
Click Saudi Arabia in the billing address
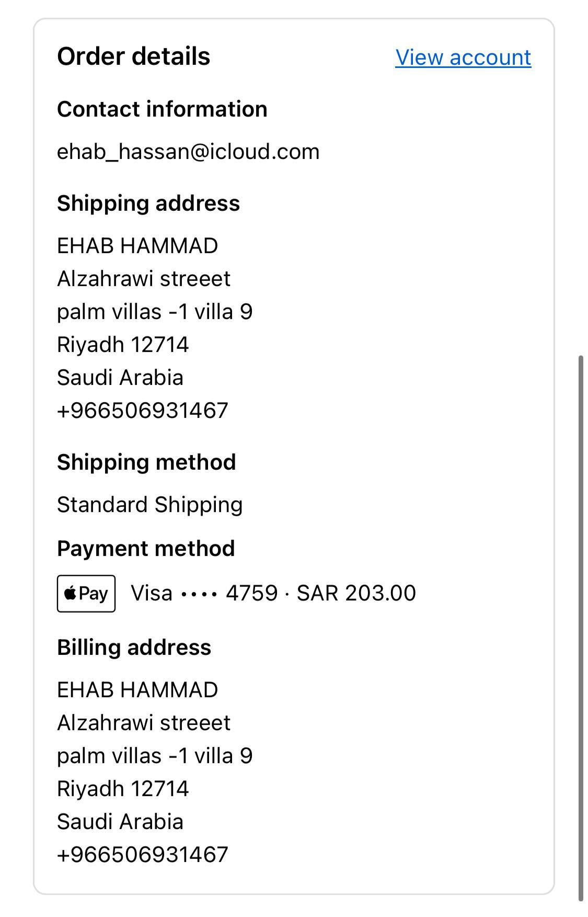pos(120,822)
